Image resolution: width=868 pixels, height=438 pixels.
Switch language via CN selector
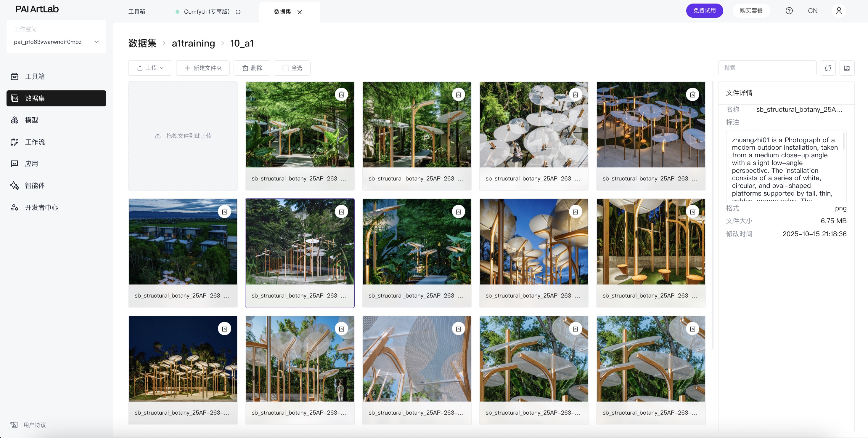coord(812,11)
